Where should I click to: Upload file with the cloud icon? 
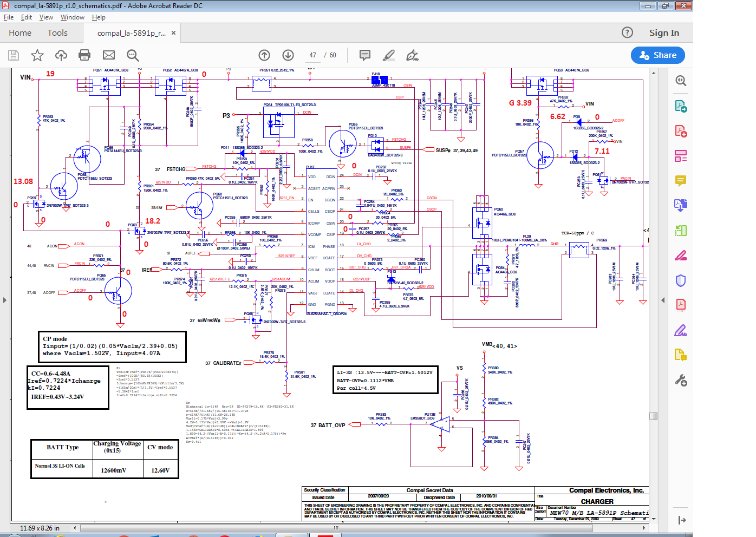pos(61,55)
